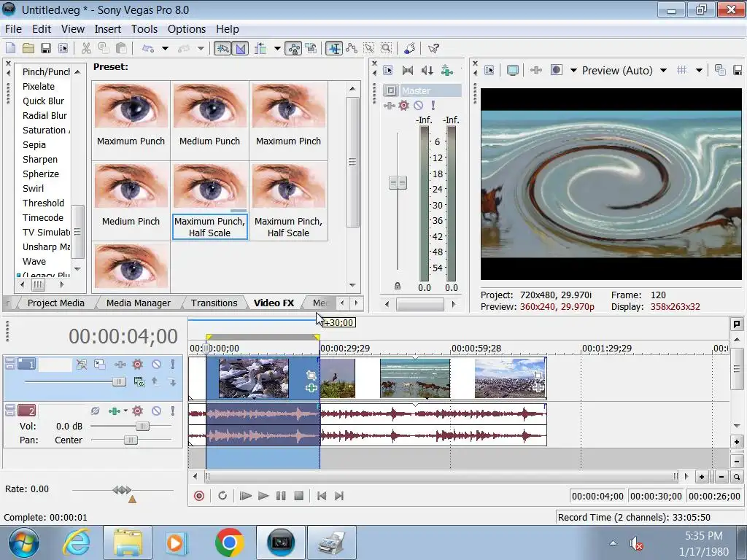Choose Maximum Pinch, Half Scale preset

point(288,201)
